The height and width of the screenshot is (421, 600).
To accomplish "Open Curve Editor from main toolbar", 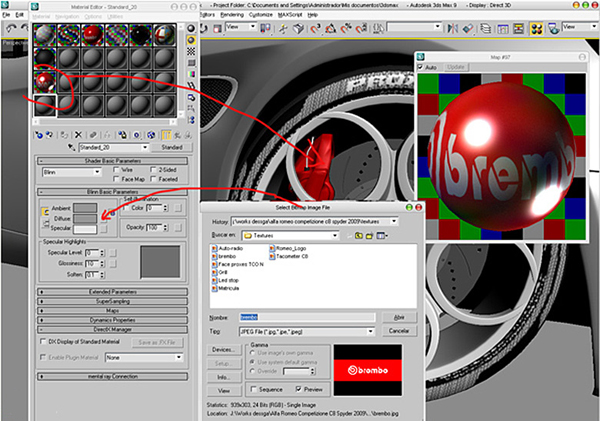I will click(502, 29).
